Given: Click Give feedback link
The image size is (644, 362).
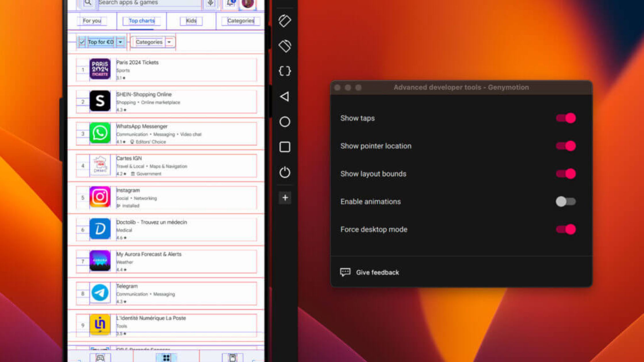Looking at the screenshot, I should tap(377, 272).
